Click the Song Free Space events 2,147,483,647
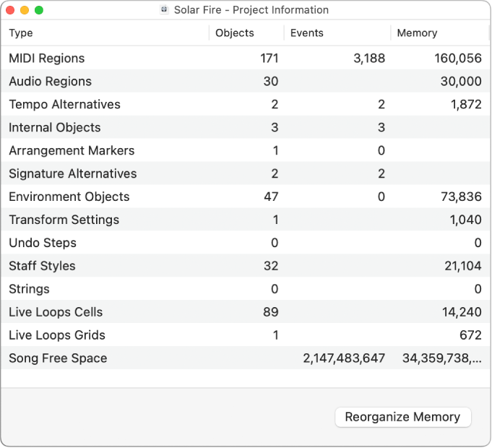Viewport: 492px width, 448px height. pyautogui.click(x=344, y=358)
